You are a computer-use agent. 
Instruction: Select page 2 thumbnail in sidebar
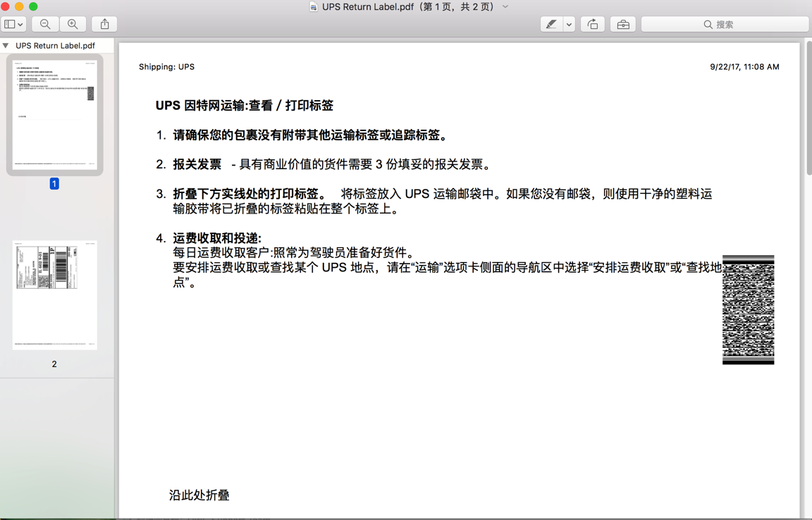click(55, 295)
